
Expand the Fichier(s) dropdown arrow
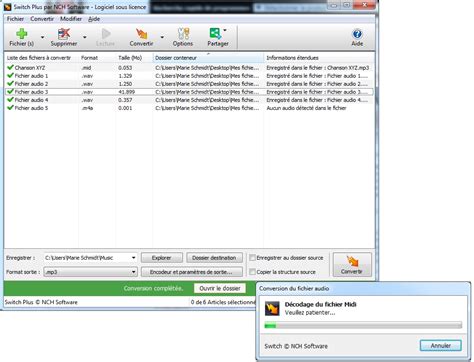click(x=42, y=37)
